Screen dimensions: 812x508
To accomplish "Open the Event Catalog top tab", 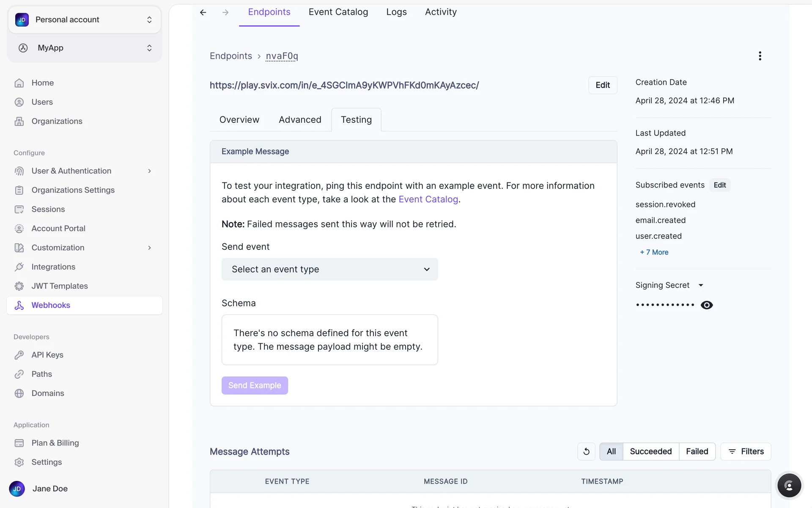I will (338, 12).
